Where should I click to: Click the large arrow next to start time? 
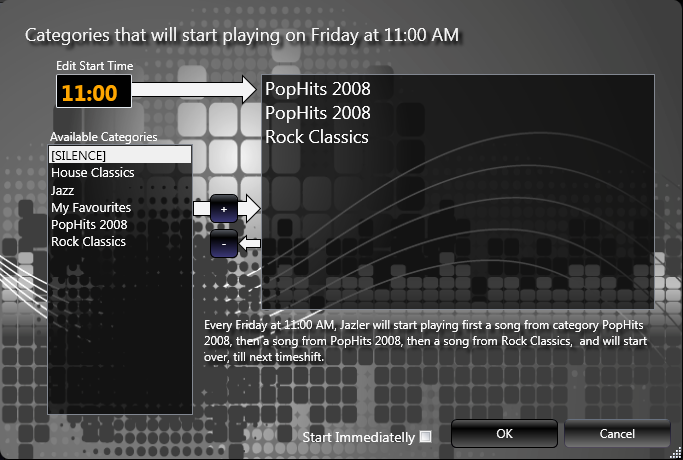(x=195, y=92)
